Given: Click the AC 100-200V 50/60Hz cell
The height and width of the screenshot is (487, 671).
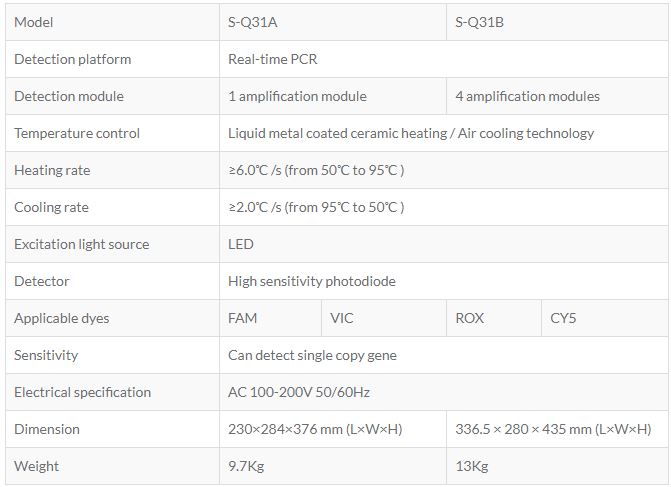Looking at the screenshot, I should (x=299, y=392).
